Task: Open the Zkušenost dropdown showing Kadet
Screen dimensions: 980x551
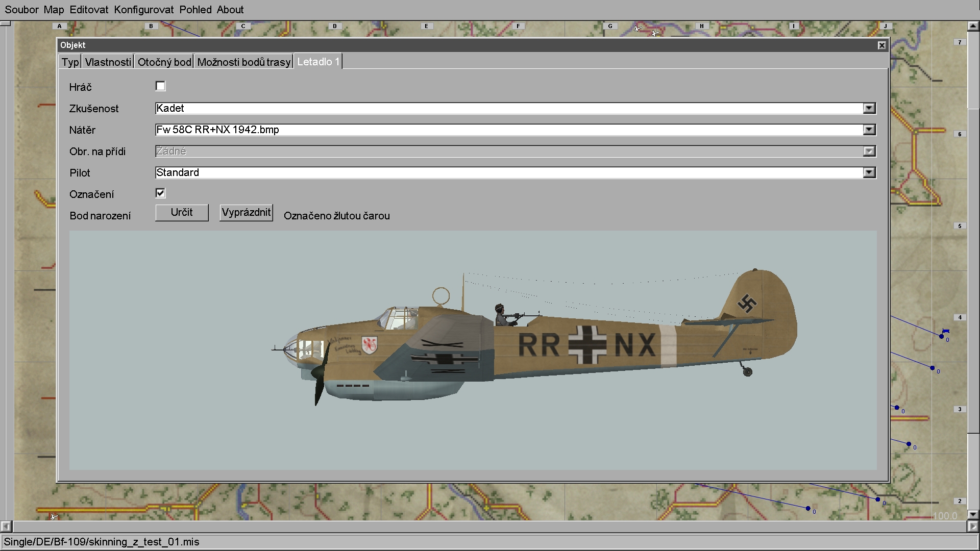Action: point(869,108)
